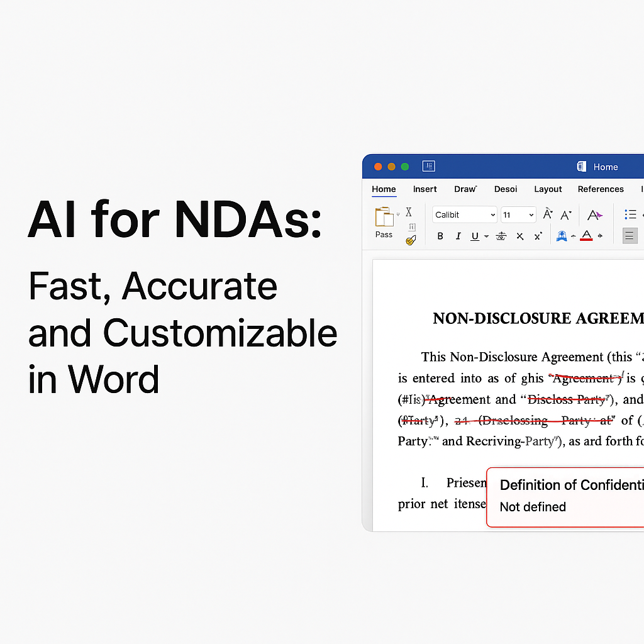The image size is (644, 644).
Task: Click the Clear Formatting icon
Action: click(595, 215)
